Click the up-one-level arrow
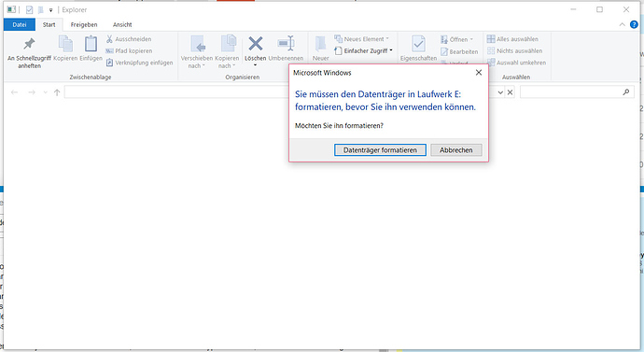This screenshot has width=644, height=352. click(x=57, y=92)
